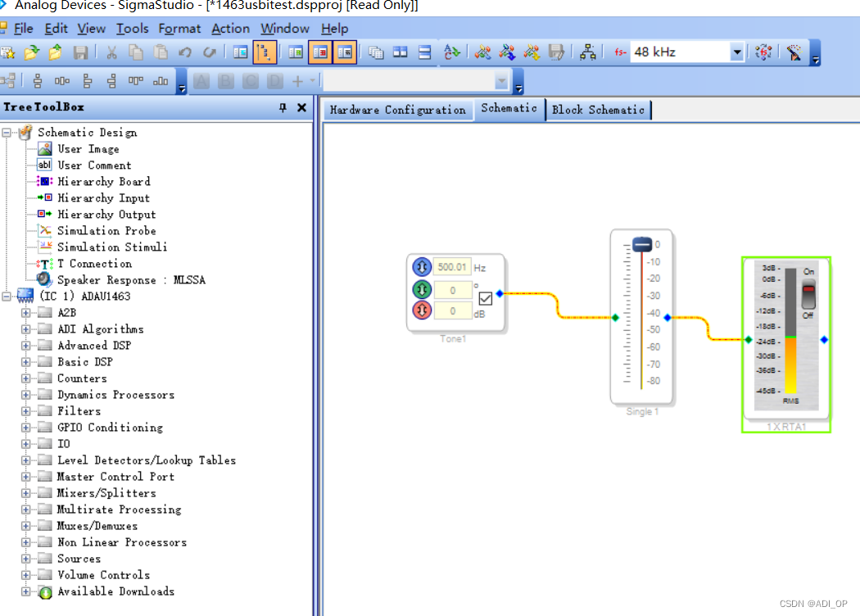The width and height of the screenshot is (860, 616).
Task: Expand the Filters folder
Action: (25, 411)
